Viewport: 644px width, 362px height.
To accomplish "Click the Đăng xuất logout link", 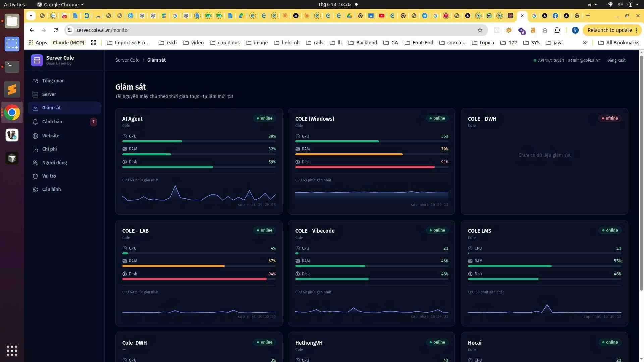I will pos(616,60).
